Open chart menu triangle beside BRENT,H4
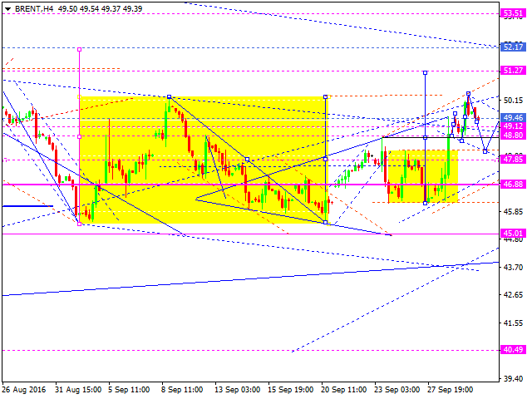Viewport: 532px width, 399px height. click(7, 9)
